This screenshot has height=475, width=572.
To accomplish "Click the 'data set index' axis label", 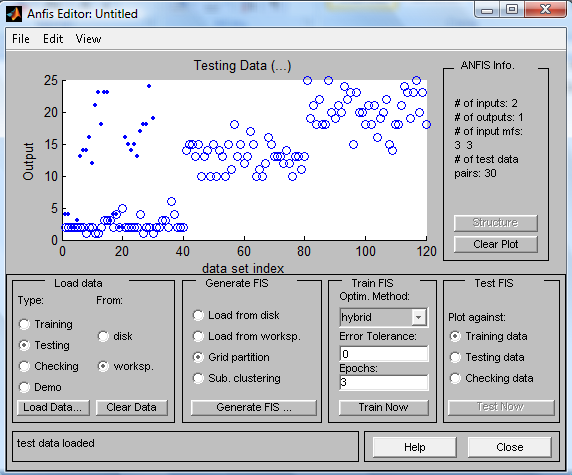I will tap(243, 269).
